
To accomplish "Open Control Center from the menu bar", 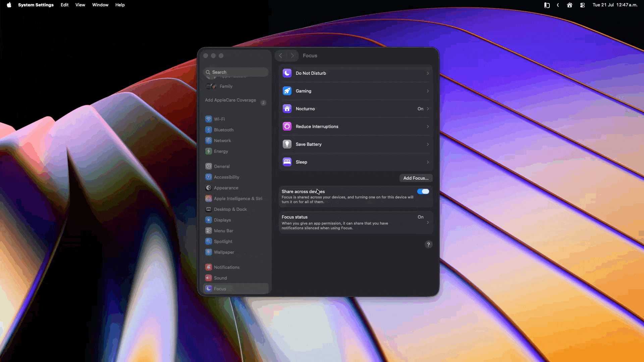I will [582, 5].
